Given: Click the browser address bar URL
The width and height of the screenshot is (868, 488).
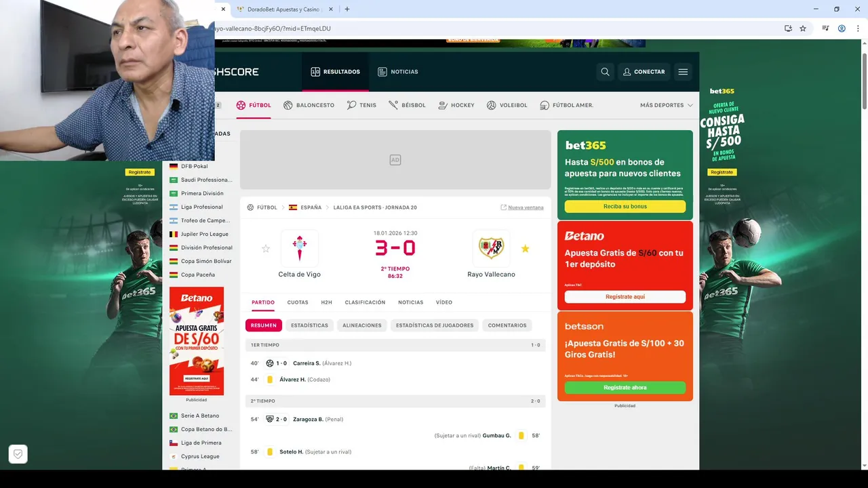Looking at the screenshot, I should click(271, 28).
